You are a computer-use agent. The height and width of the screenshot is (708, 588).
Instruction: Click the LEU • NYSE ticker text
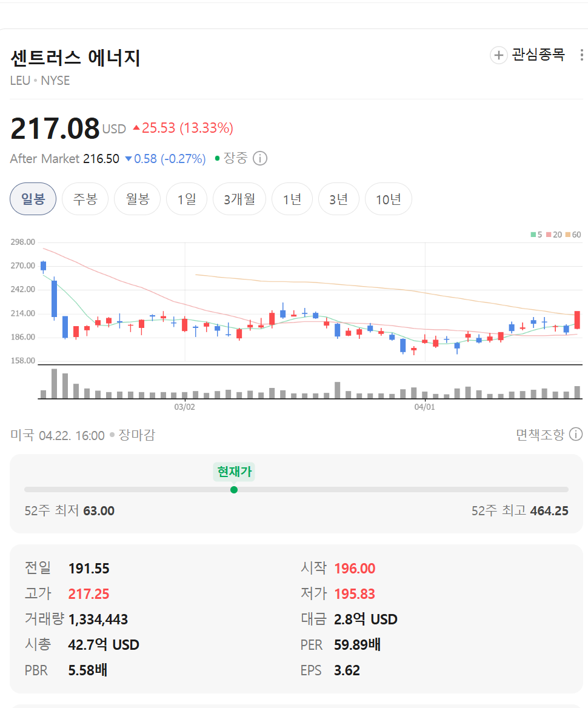[40, 81]
